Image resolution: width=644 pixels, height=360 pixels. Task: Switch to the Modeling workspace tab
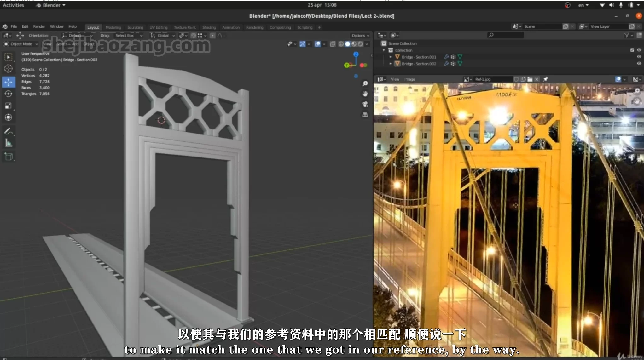click(113, 27)
